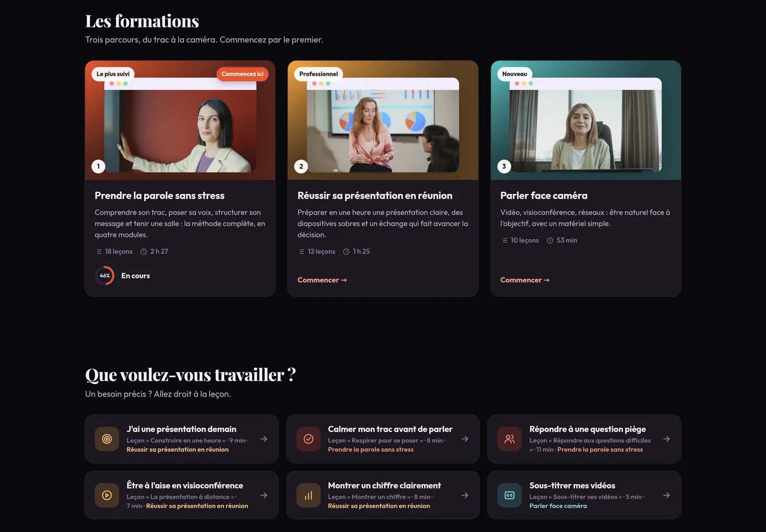This screenshot has width=766, height=532.
Task: Click course number badge 2
Action: [301, 167]
